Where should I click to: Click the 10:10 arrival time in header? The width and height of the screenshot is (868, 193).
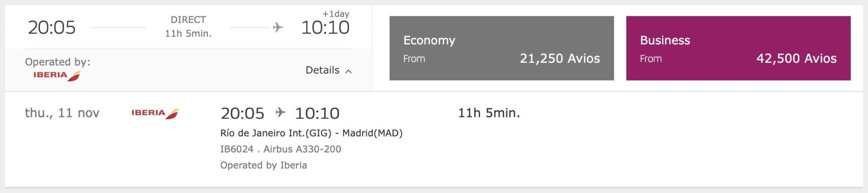tap(325, 28)
